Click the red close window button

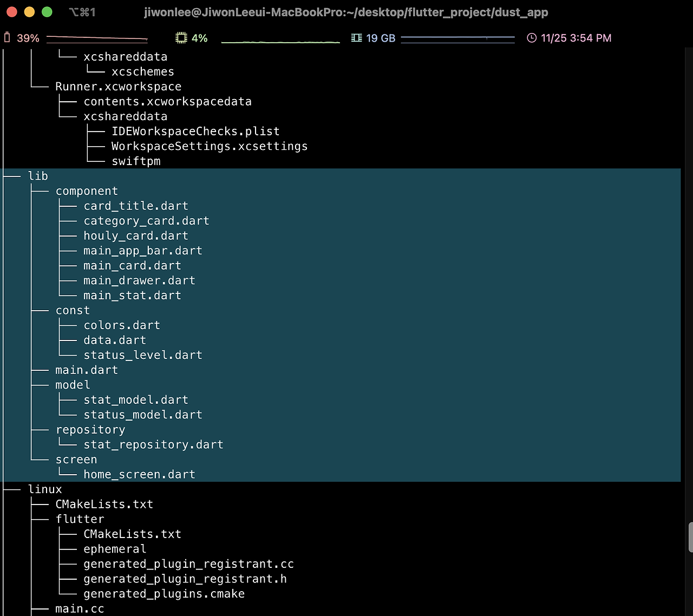[x=12, y=12]
